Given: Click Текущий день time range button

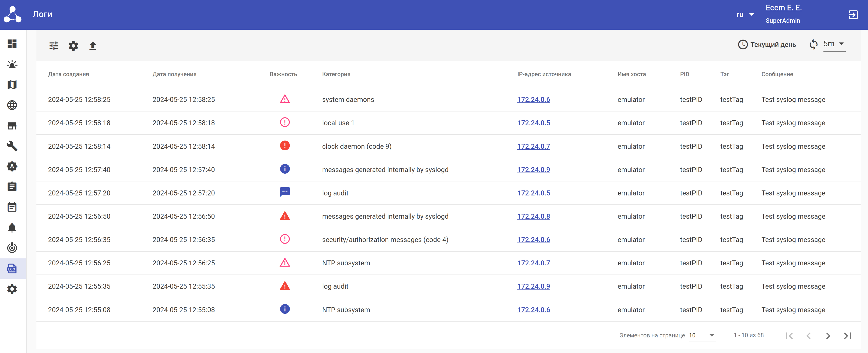Looking at the screenshot, I should tap(767, 44).
